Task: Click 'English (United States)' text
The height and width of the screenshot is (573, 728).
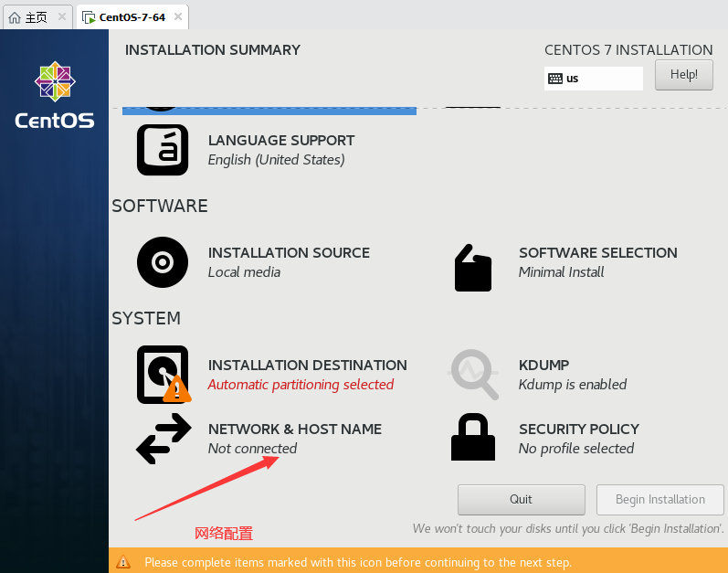Action: 276,160
